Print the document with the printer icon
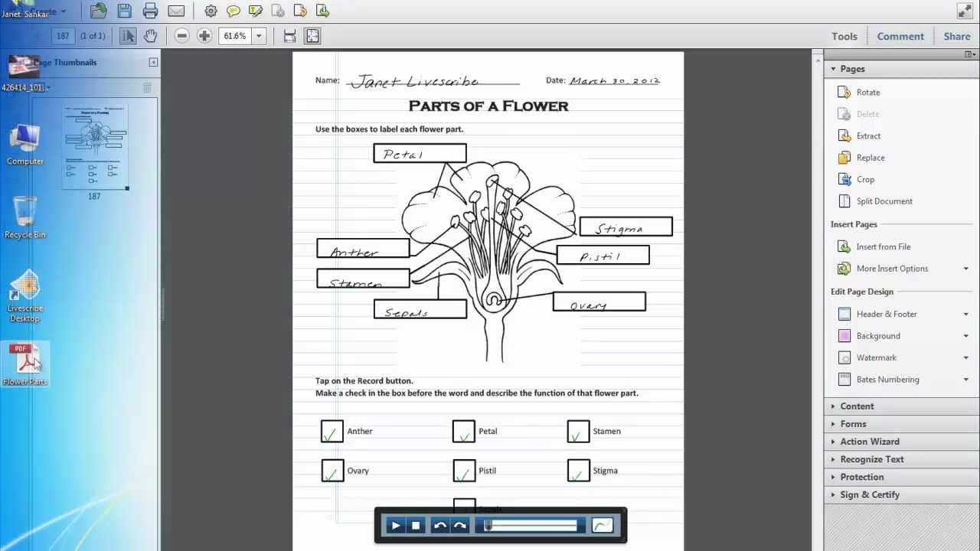980x551 pixels. tap(150, 11)
